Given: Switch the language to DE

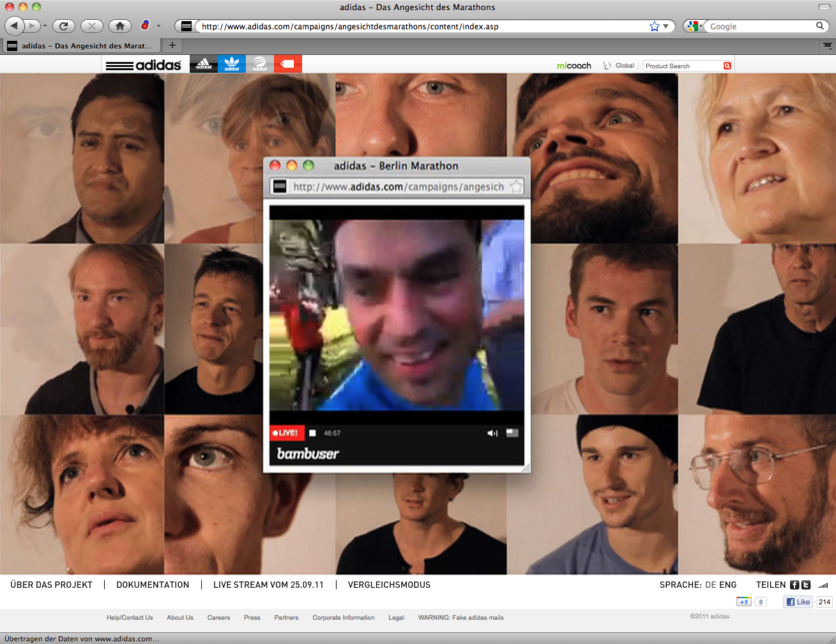Looking at the screenshot, I should tap(711, 585).
